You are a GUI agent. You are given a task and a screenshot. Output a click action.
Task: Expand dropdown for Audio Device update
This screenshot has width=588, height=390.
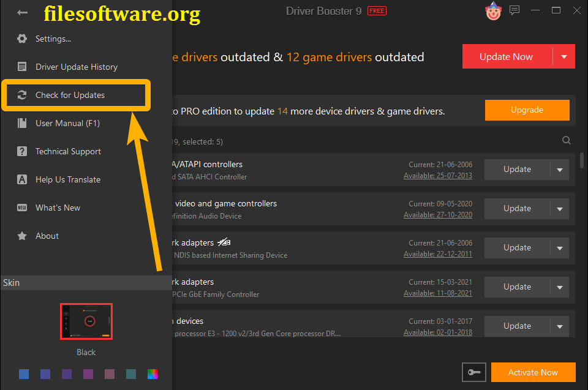560,209
